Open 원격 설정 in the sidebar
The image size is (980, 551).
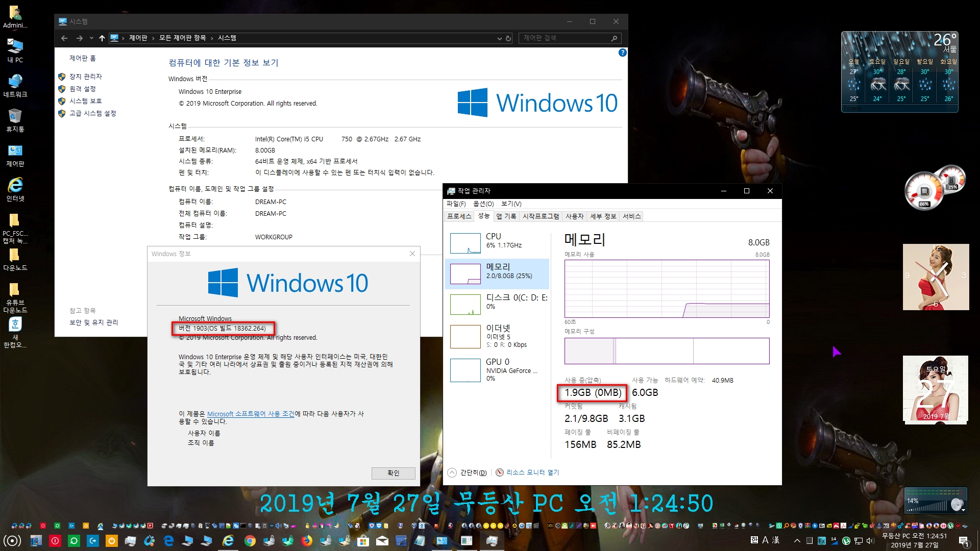[x=83, y=89]
